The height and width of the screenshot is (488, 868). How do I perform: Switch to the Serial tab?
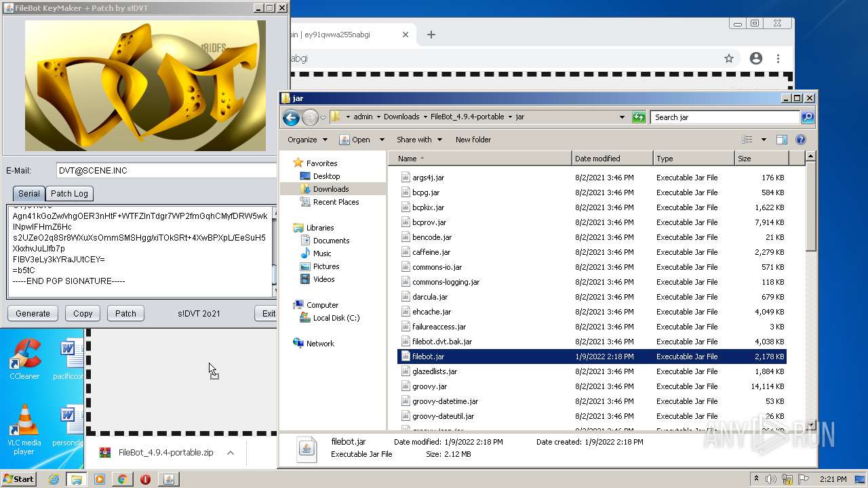pyautogui.click(x=29, y=193)
